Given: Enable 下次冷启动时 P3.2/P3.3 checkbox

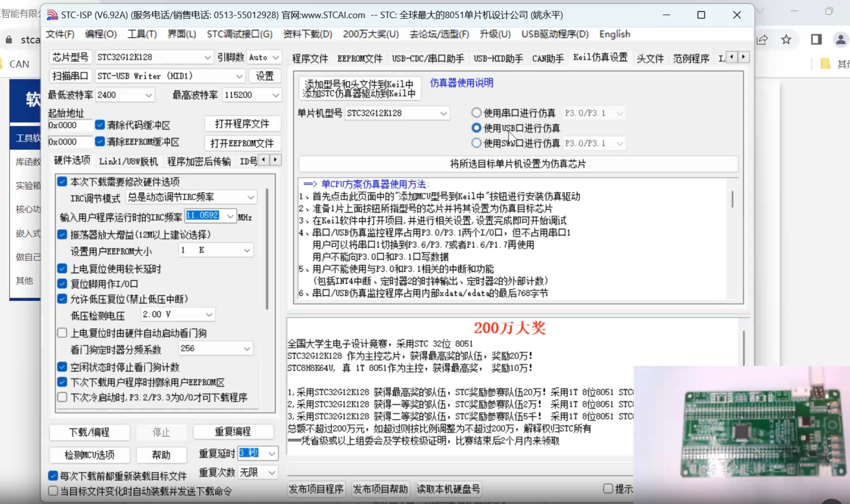Looking at the screenshot, I should click(x=62, y=397).
